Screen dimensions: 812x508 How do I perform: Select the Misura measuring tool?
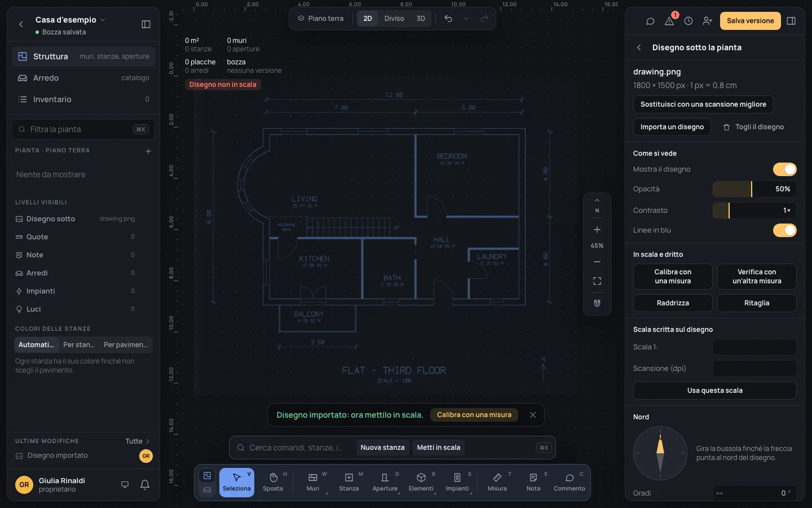[497, 483]
